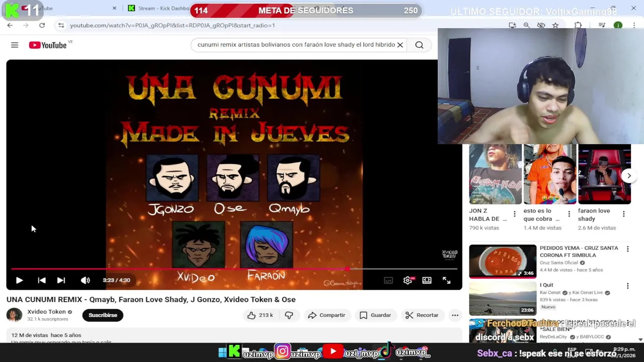The height and width of the screenshot is (362, 644).
Task: Open the browser extensions puzzle icon
Action: click(x=578, y=25)
